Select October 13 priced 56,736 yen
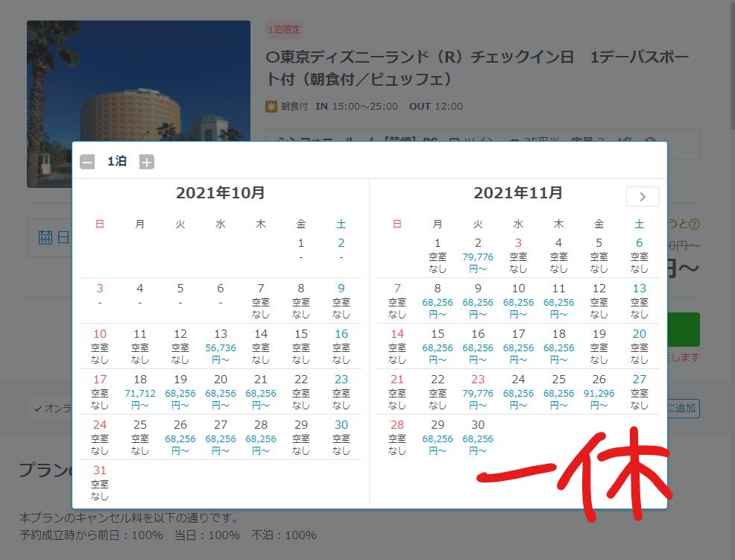The width and height of the screenshot is (735, 560). [x=221, y=347]
